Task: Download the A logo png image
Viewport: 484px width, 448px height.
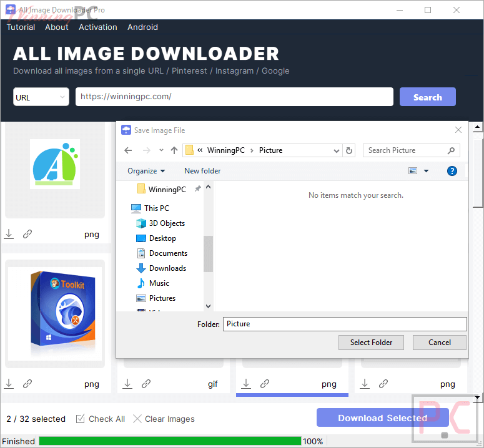Action: point(9,235)
